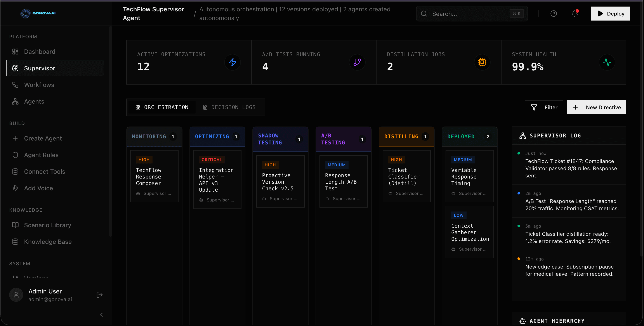
Task: Collapse the sidebar using the chevron
Action: point(101,315)
